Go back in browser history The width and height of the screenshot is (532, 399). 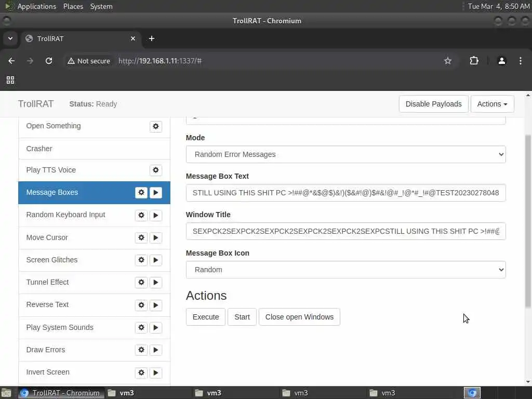tap(11, 61)
